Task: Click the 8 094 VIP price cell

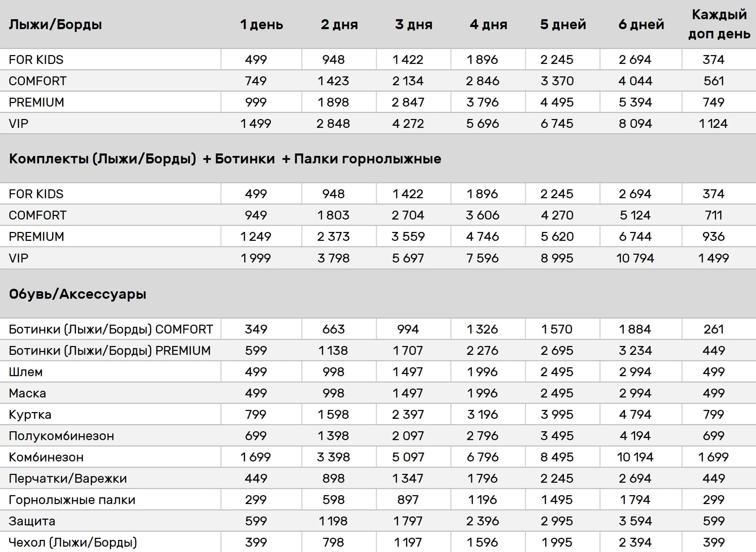Action: 635,124
